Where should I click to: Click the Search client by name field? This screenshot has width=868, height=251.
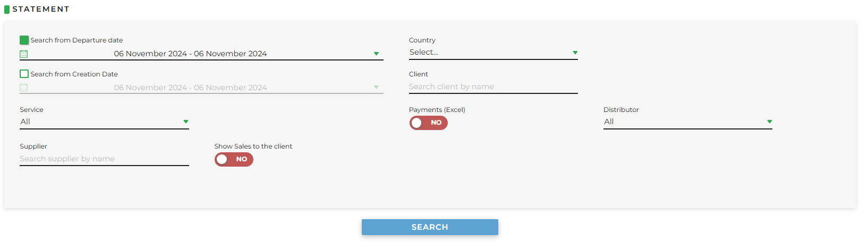tap(493, 87)
